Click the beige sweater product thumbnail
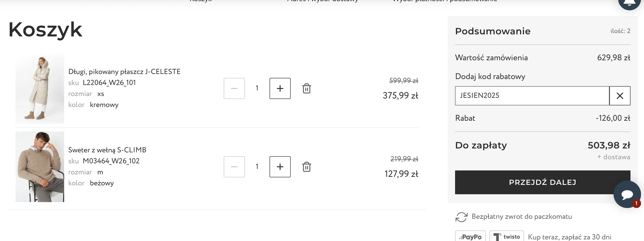The width and height of the screenshot is (644, 241). click(x=40, y=167)
